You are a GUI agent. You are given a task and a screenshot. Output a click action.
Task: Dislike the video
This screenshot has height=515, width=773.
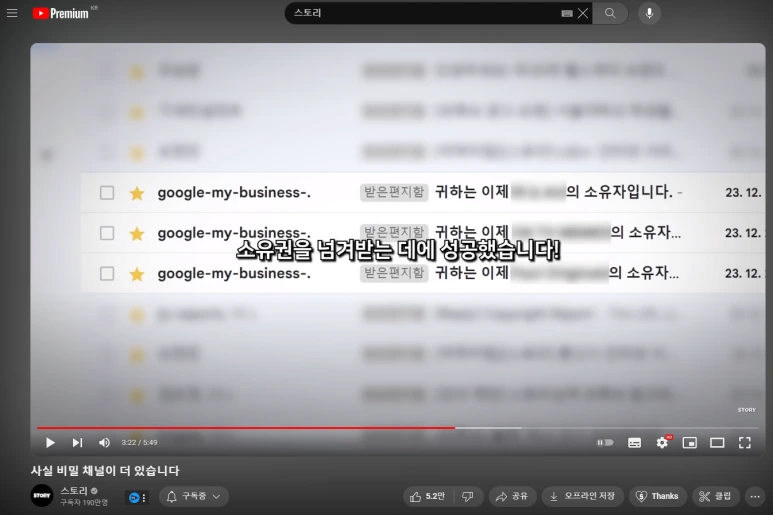pyautogui.click(x=468, y=496)
